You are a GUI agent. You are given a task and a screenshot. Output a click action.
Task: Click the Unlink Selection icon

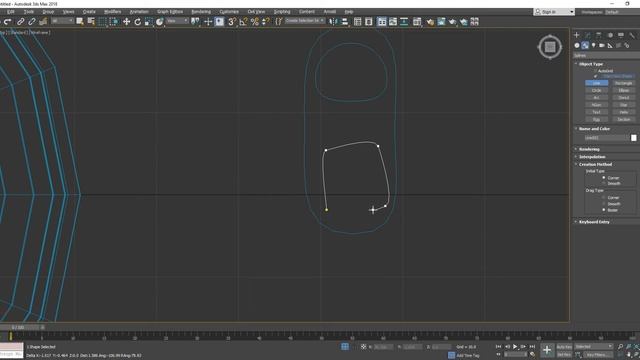coord(31,22)
